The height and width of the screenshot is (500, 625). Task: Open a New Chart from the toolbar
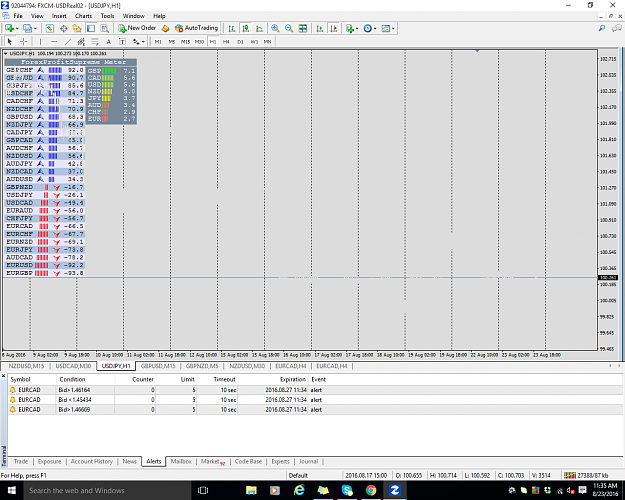click(9, 28)
